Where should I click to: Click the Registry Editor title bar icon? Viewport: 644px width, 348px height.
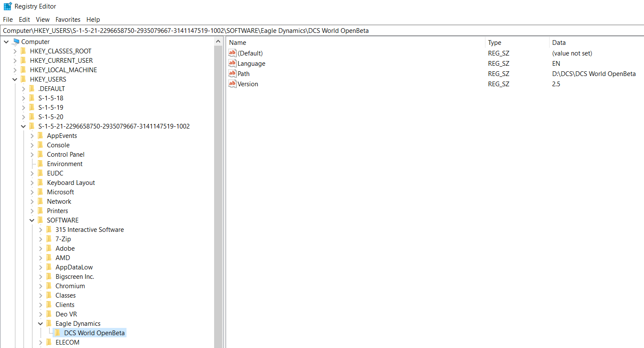(x=8, y=6)
